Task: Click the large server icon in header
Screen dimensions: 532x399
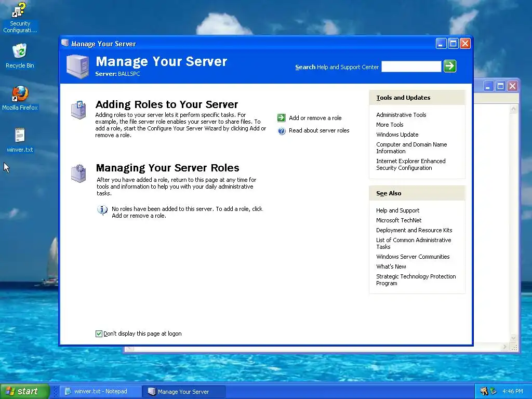Action: [77, 66]
